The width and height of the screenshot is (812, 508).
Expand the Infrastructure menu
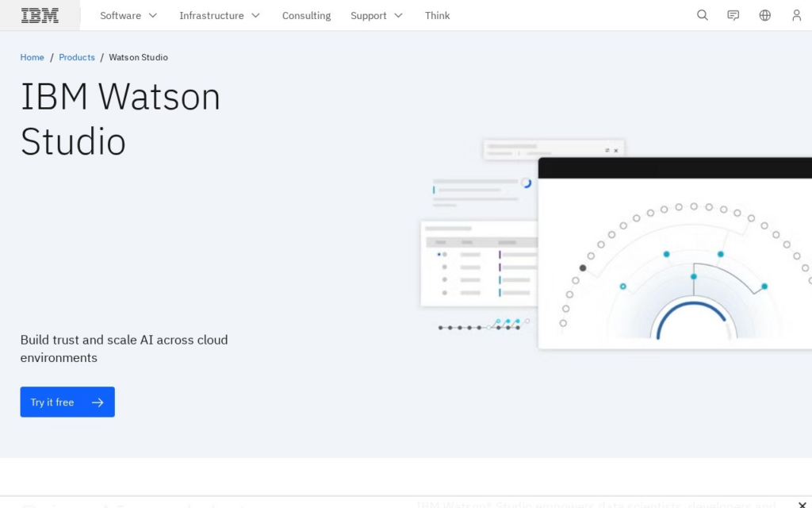pyautogui.click(x=220, y=16)
